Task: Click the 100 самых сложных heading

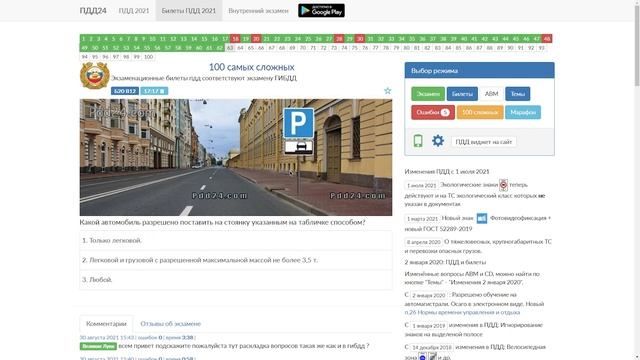Action: tap(251, 67)
